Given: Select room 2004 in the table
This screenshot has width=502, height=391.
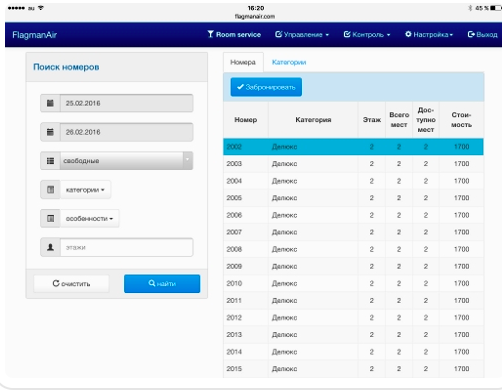Looking at the screenshot, I should [x=353, y=181].
